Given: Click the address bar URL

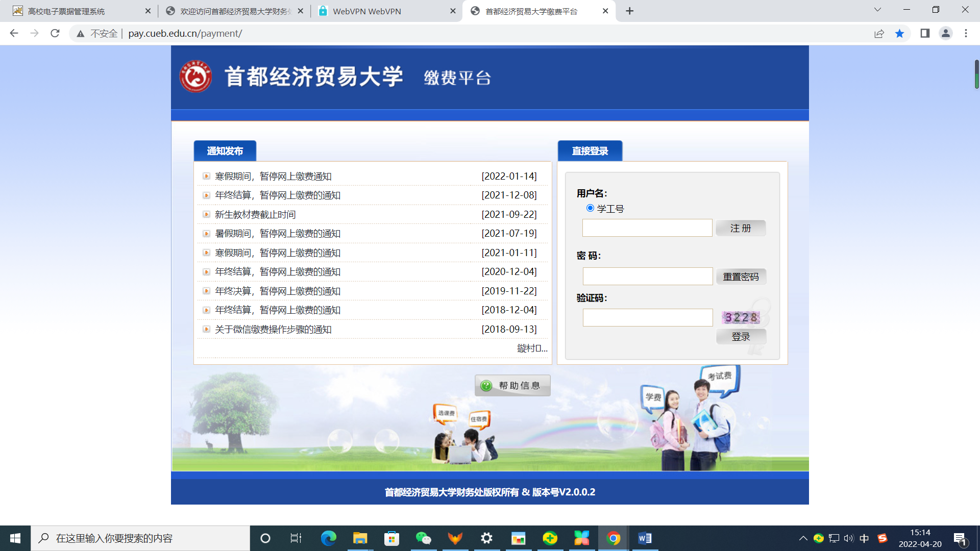Looking at the screenshot, I should [x=185, y=34].
